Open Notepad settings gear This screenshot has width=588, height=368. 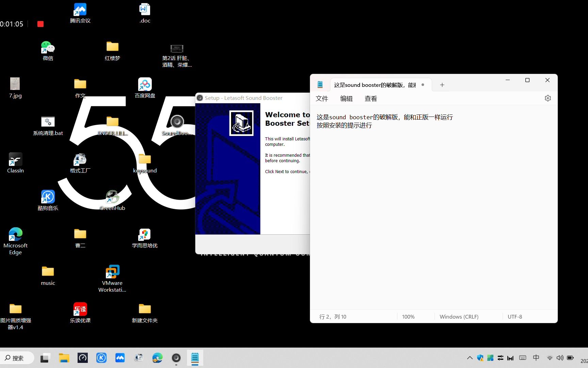coord(548,98)
